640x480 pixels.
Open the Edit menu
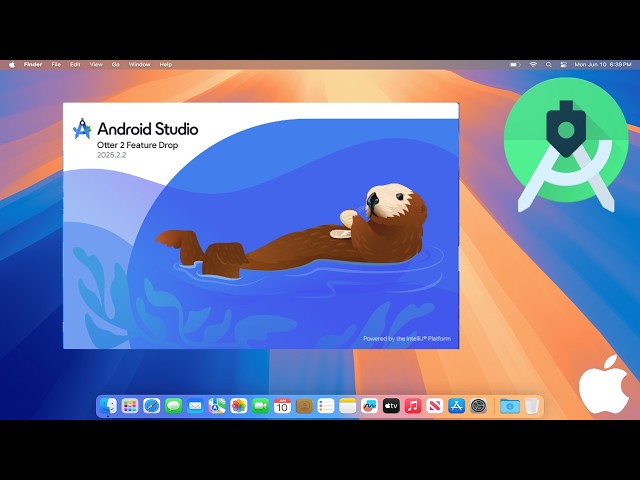coord(75,64)
